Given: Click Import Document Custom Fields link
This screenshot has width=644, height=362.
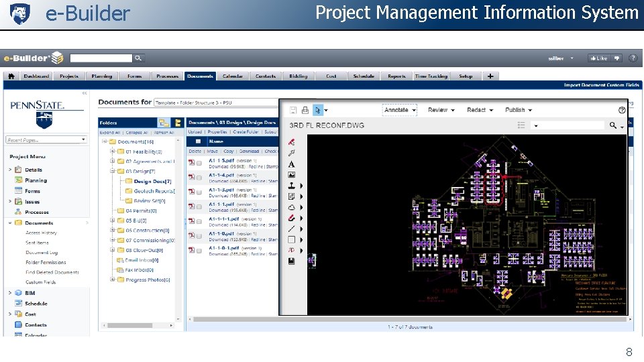Looking at the screenshot, I should point(601,85).
